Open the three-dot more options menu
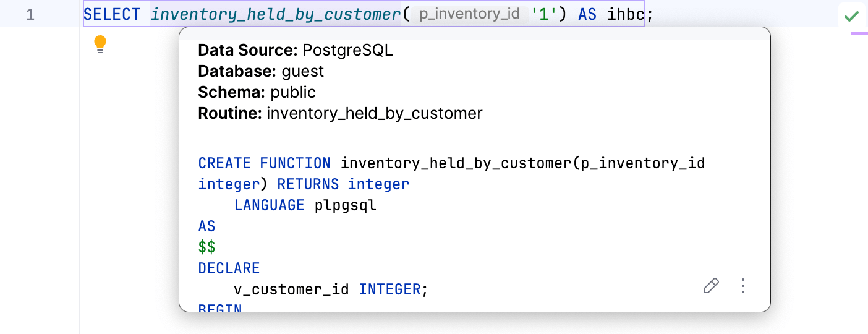The height and width of the screenshot is (334, 868). coord(743,286)
